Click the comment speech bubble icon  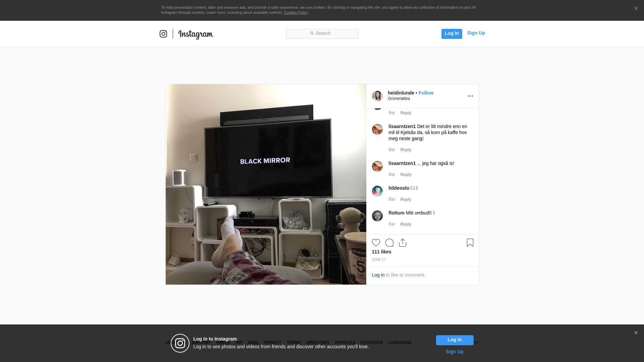pyautogui.click(x=389, y=243)
